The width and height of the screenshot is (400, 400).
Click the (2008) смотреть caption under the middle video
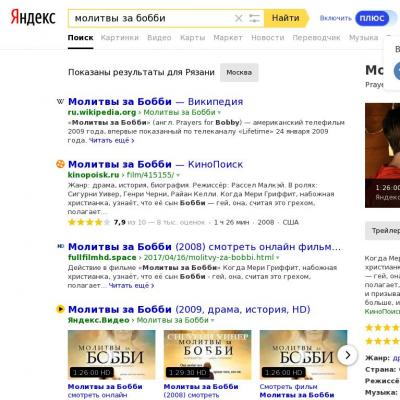click(191, 395)
